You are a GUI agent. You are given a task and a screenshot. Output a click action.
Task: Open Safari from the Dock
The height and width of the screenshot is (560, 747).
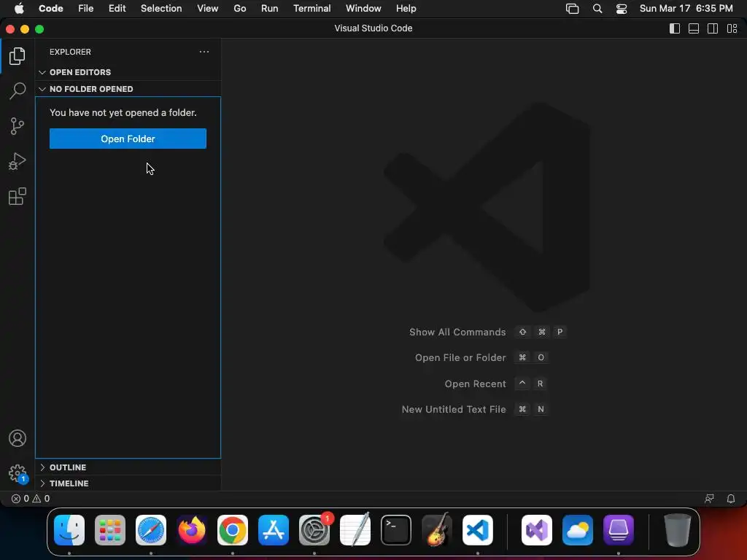[x=151, y=530]
